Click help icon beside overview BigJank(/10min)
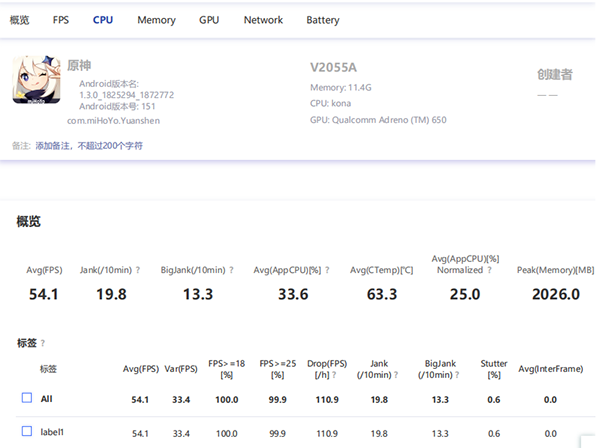600x448 pixels. [232, 270]
